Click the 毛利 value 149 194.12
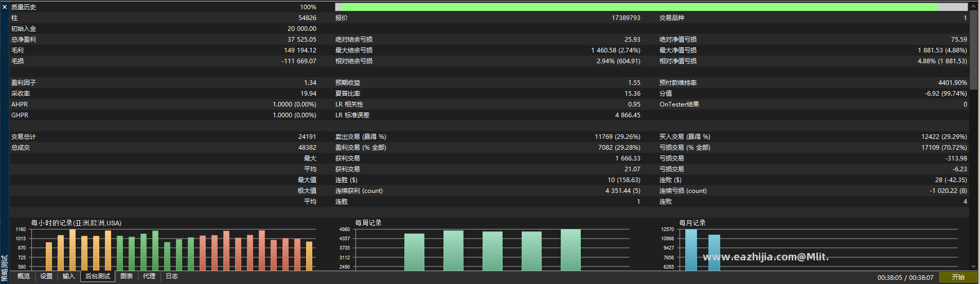The height and width of the screenshot is (284, 980). tap(300, 50)
